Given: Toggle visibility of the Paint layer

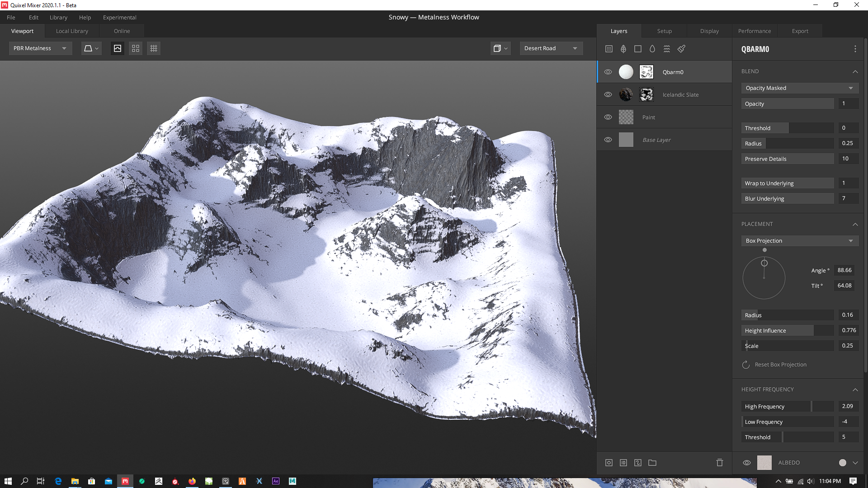Looking at the screenshot, I should point(608,117).
